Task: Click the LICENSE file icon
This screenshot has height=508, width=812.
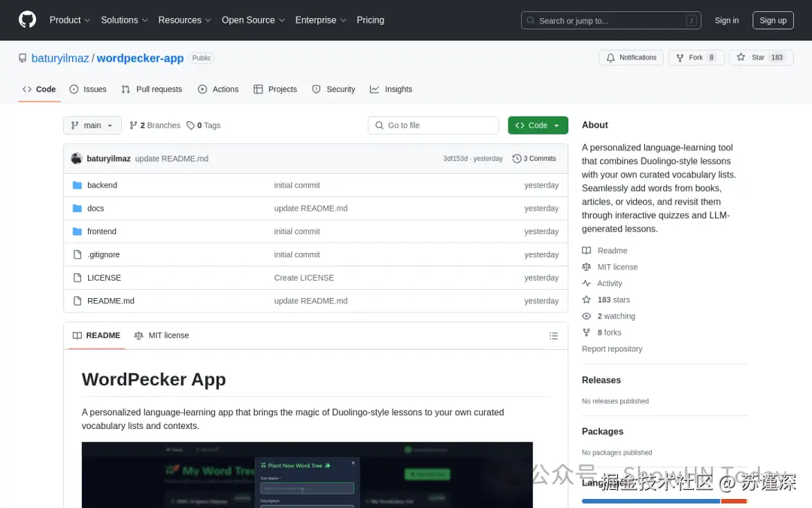Action: click(77, 278)
